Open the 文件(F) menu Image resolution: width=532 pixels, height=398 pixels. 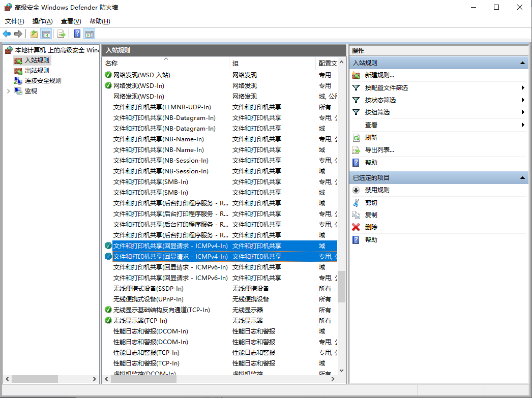(x=15, y=21)
